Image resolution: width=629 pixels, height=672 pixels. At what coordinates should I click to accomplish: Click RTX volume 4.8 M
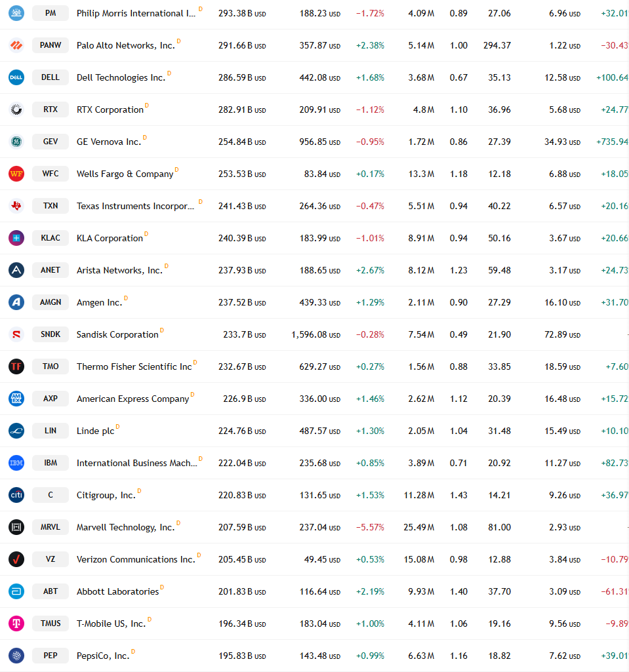[x=424, y=110]
